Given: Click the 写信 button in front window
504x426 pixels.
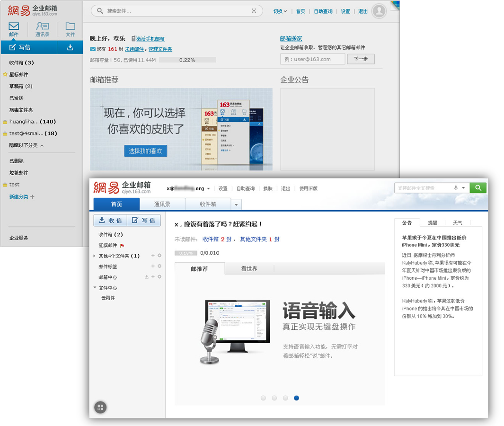Looking at the screenshot, I should pos(144,220).
